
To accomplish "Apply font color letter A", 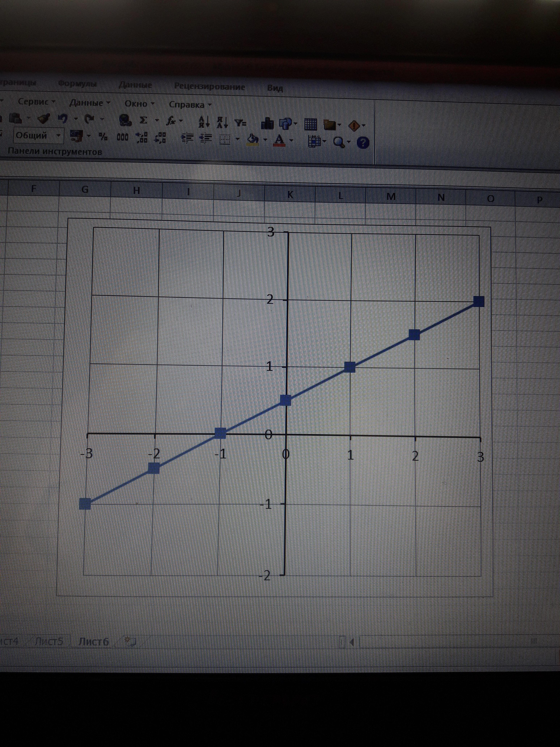I will pos(279,140).
